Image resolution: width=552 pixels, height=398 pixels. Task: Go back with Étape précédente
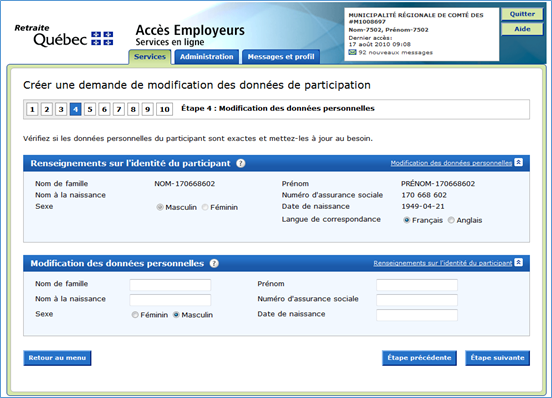(419, 358)
